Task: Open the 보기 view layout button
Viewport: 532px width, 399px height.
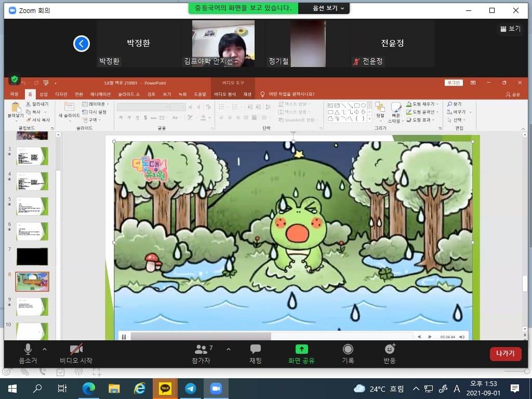Action: coord(510,29)
